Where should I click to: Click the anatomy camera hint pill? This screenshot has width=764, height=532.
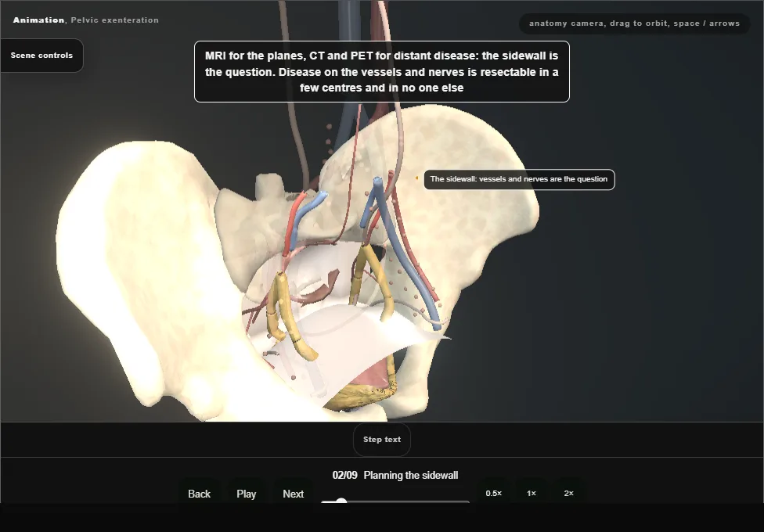point(634,23)
